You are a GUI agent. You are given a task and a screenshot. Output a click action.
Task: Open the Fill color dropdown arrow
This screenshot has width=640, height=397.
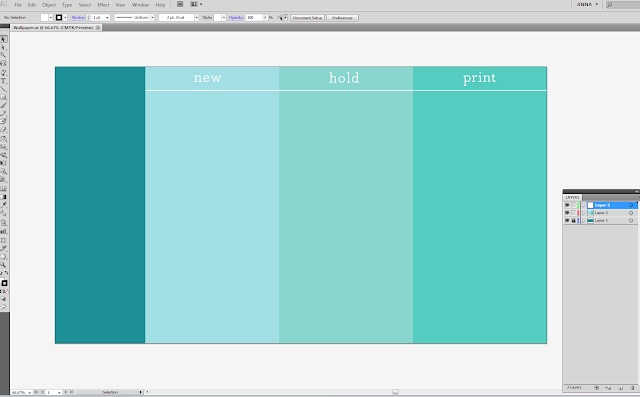point(51,18)
